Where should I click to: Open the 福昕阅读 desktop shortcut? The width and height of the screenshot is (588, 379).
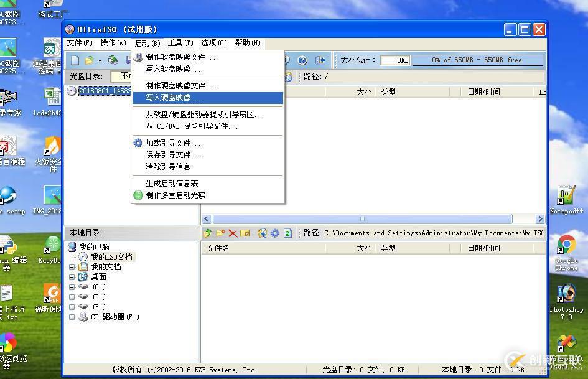click(x=49, y=298)
